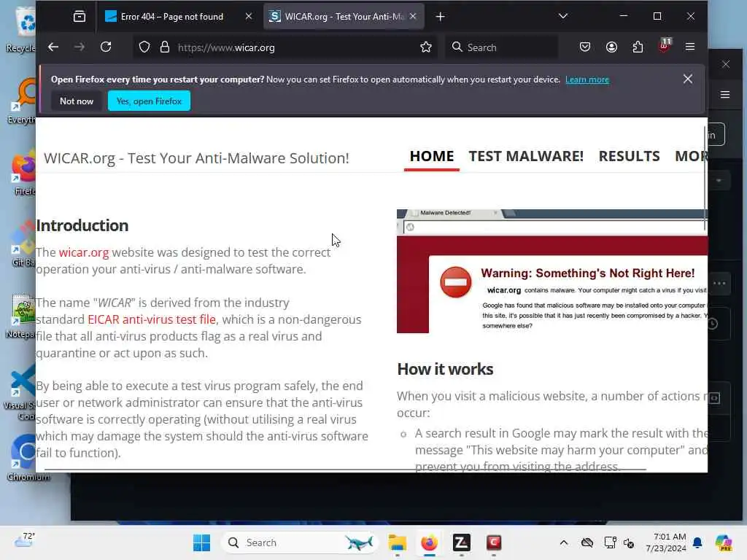Show hidden system tray icons chevron

(564, 542)
